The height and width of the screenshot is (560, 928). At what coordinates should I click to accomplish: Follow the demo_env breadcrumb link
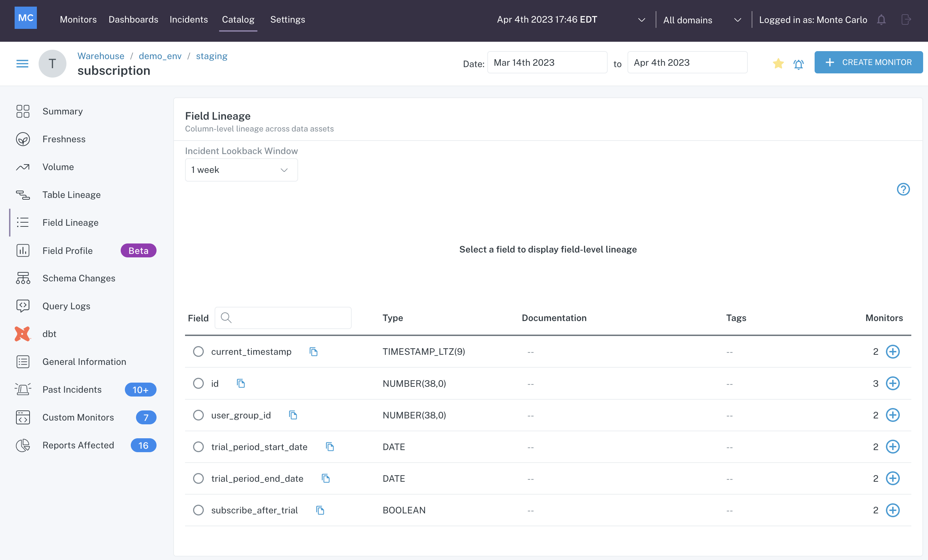click(160, 56)
